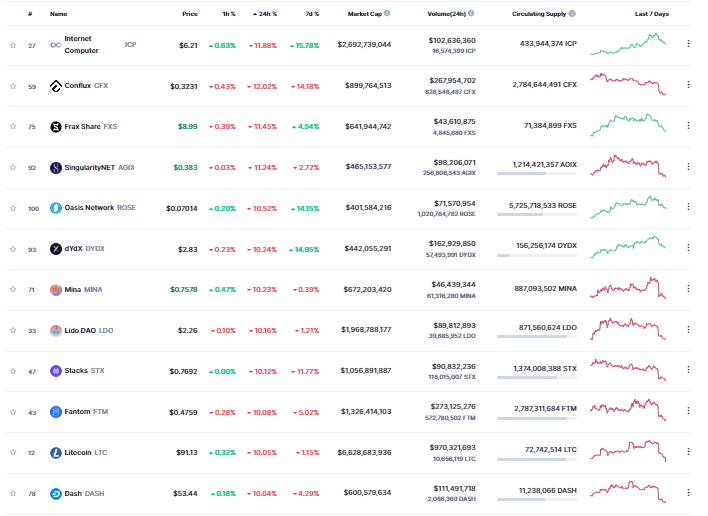Open the more options menu for dYdX
The height and width of the screenshot is (516, 708).
[688, 247]
